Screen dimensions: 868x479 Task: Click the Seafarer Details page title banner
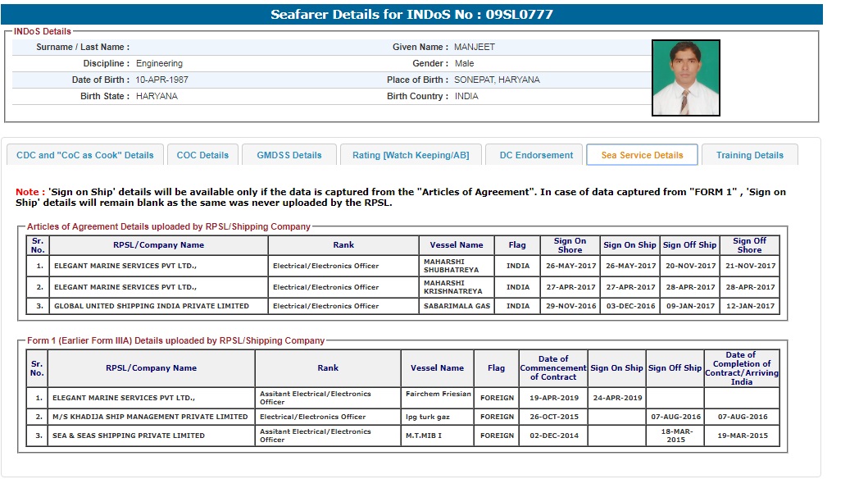(x=411, y=15)
